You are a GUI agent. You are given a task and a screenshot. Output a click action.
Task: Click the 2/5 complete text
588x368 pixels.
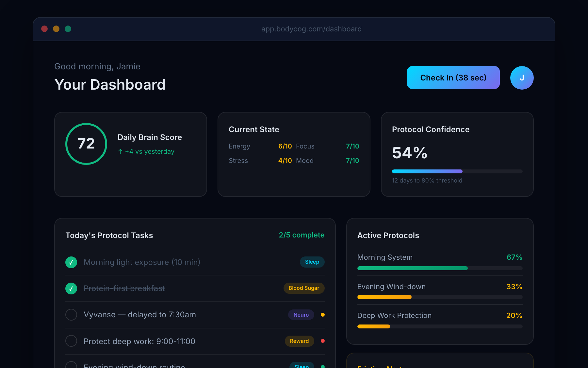(302, 235)
